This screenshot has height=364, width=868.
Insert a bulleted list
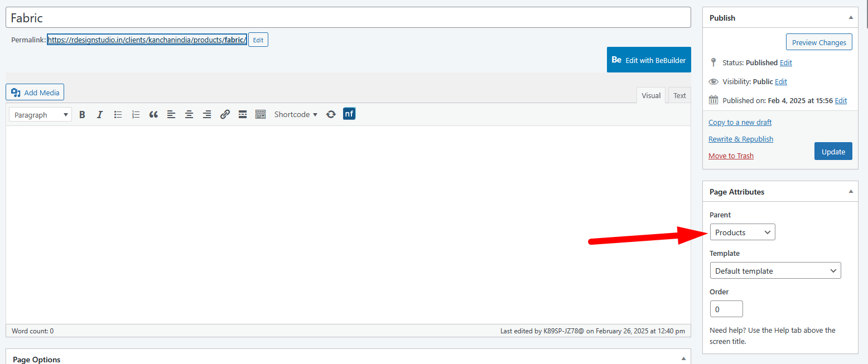(118, 115)
